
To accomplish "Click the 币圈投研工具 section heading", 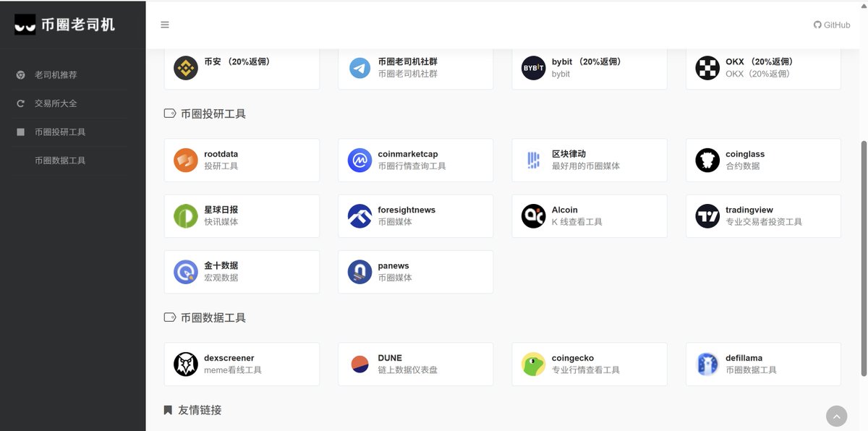I will coord(213,114).
